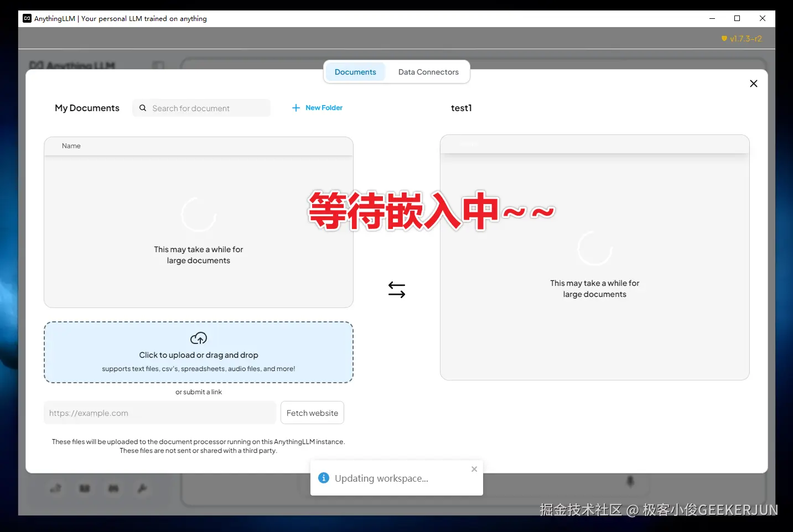
Task: Click the microphone icon in chat input
Action: tap(630, 482)
